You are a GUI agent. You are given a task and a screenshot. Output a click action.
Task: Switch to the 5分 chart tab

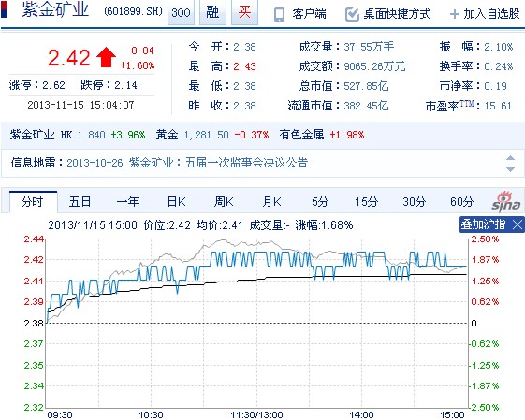coord(320,202)
